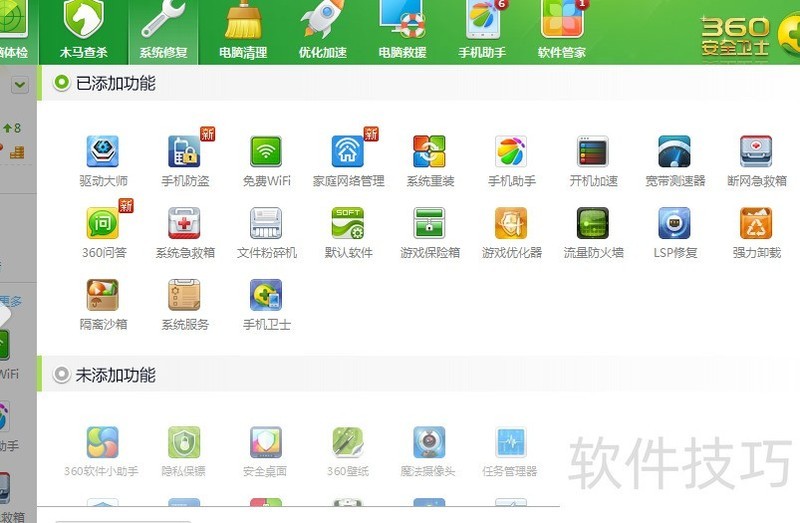Launch the 系统急救箱 tool
The image size is (800, 523).
click(x=185, y=233)
